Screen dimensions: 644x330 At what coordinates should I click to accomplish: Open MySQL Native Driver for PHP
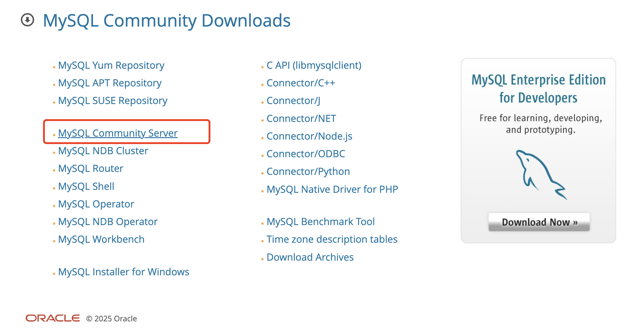pyautogui.click(x=332, y=189)
